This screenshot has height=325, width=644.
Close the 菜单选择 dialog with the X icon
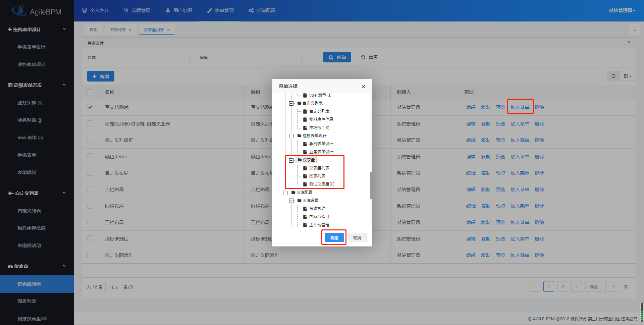tap(364, 87)
